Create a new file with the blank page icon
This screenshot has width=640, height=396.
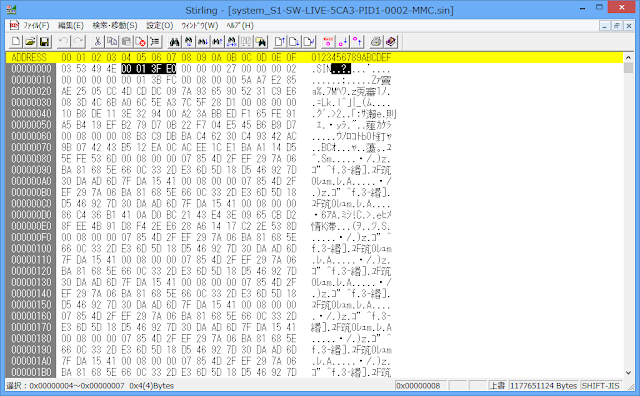16,42
